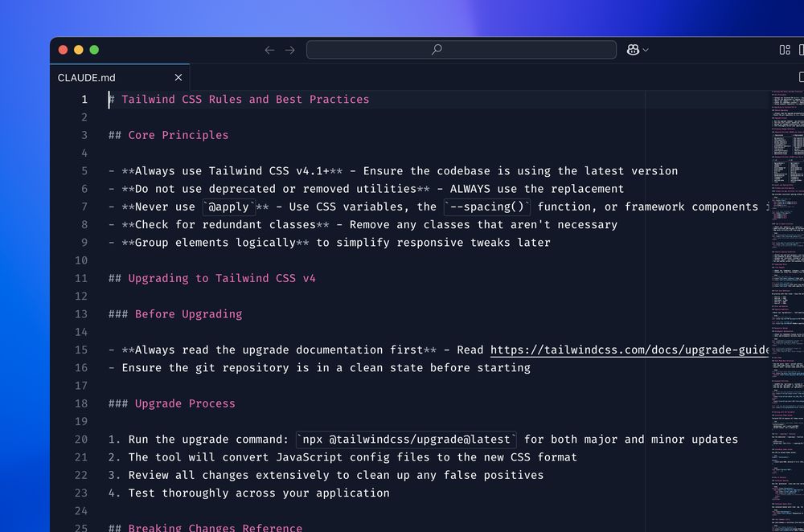
Task: Click the "Group elements logically" line
Action: coord(329,243)
